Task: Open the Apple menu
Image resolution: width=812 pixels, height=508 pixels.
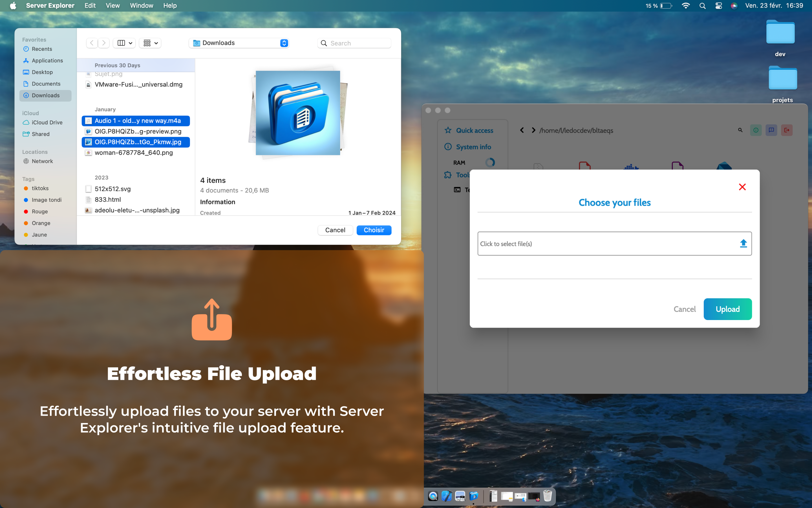Action: click(x=13, y=6)
